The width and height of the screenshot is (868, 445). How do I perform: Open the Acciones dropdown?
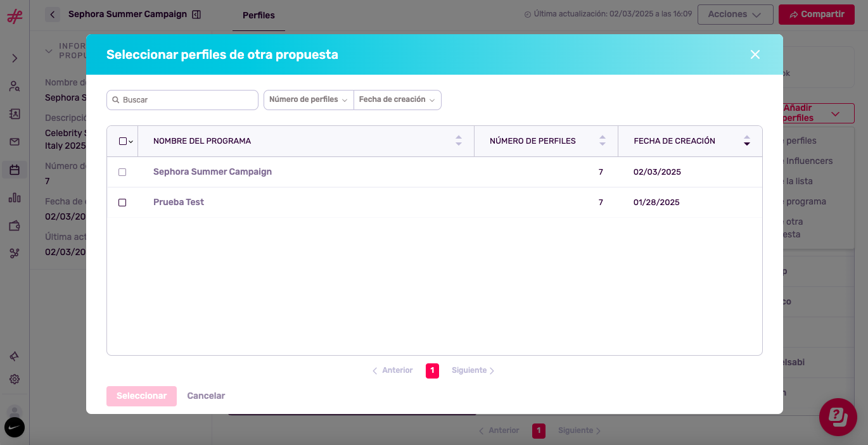point(735,15)
